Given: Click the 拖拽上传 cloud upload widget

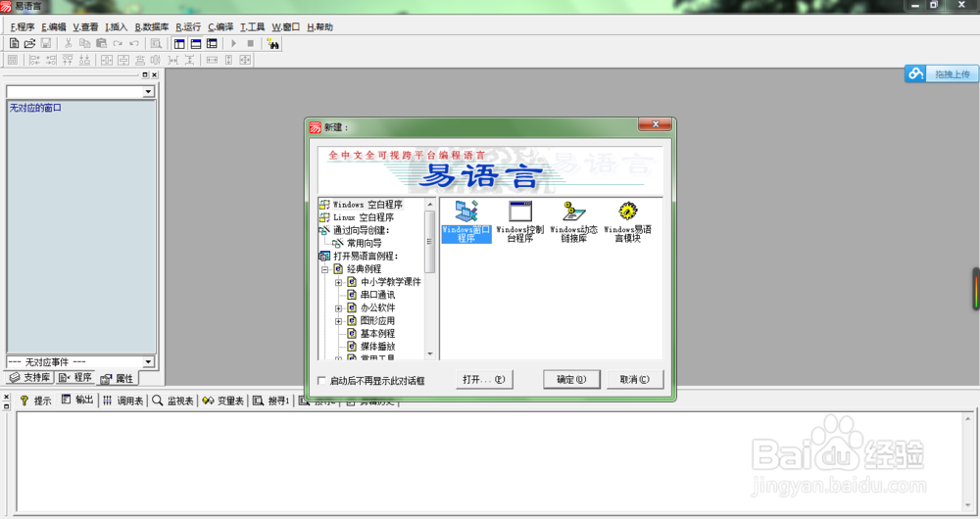Looking at the screenshot, I should tap(942, 73).
